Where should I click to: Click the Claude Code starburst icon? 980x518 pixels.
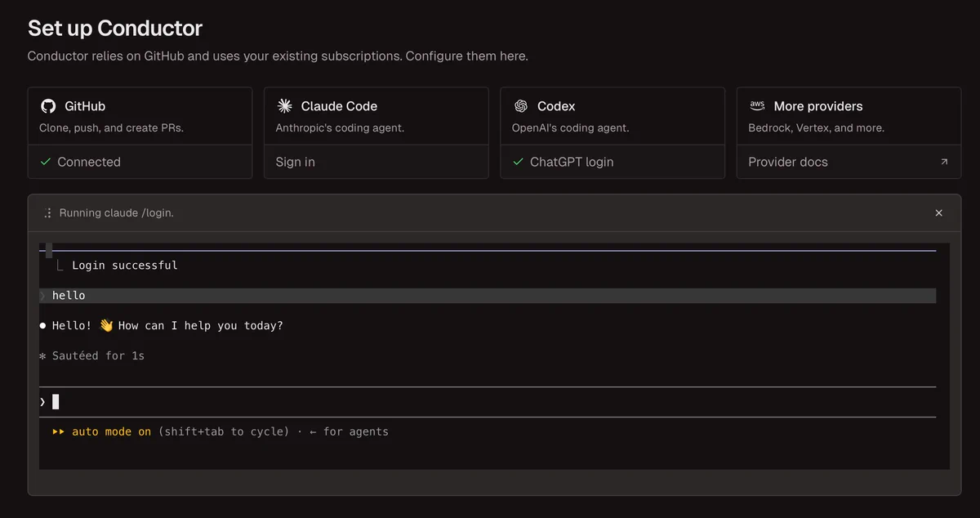(x=284, y=106)
